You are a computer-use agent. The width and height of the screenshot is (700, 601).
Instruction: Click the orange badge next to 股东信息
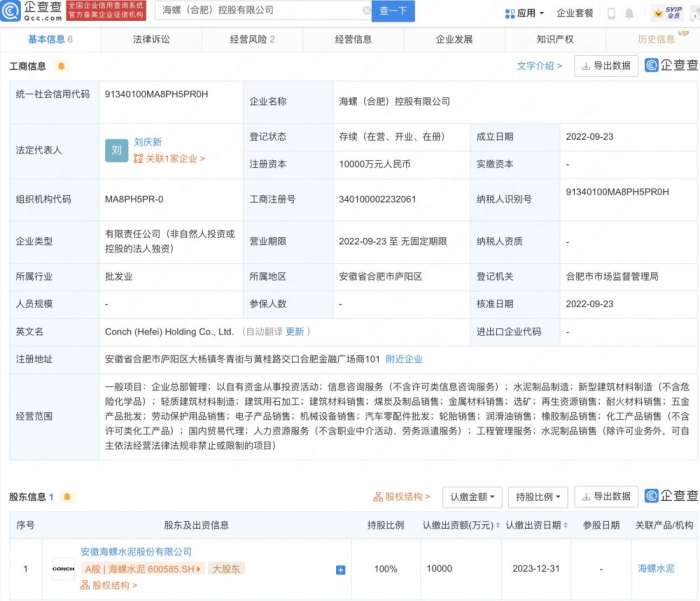point(65,496)
